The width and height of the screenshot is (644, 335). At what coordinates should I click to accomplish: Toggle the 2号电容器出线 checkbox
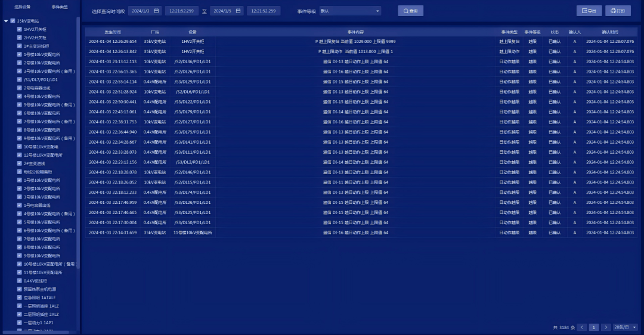pos(19,88)
